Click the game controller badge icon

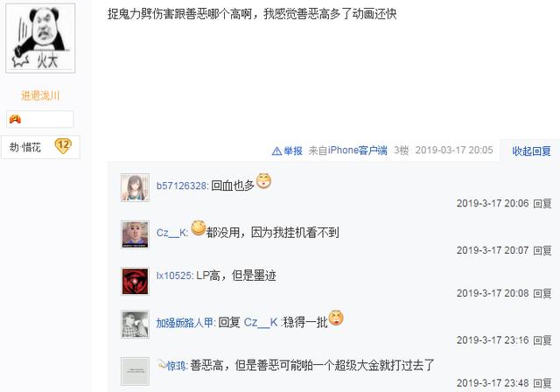[15, 119]
